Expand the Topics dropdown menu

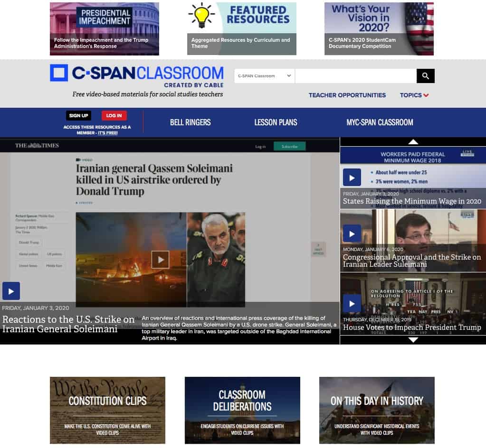tap(414, 95)
